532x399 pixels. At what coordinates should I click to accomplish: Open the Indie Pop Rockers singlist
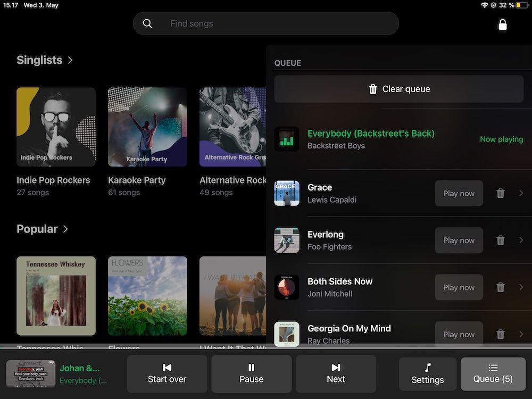(56, 127)
